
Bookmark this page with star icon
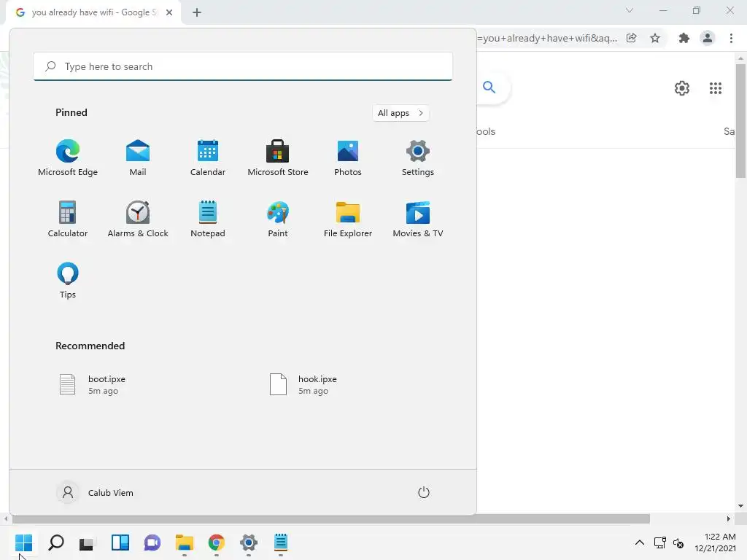tap(655, 38)
